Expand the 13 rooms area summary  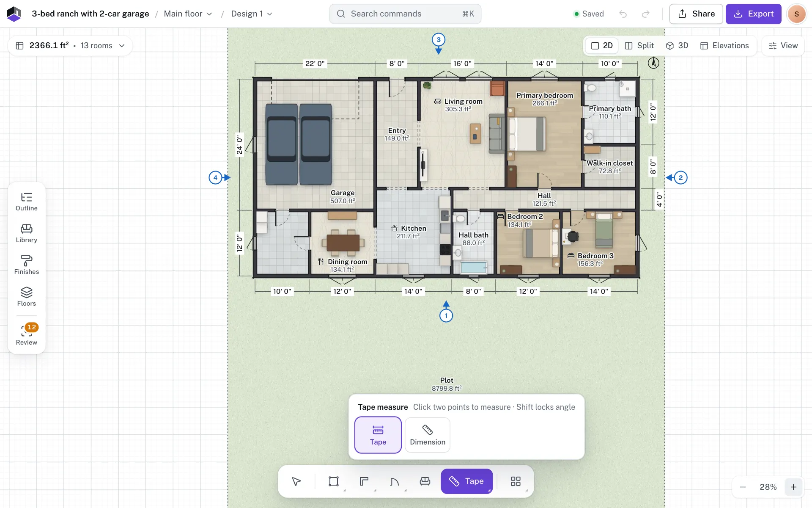[x=70, y=46]
